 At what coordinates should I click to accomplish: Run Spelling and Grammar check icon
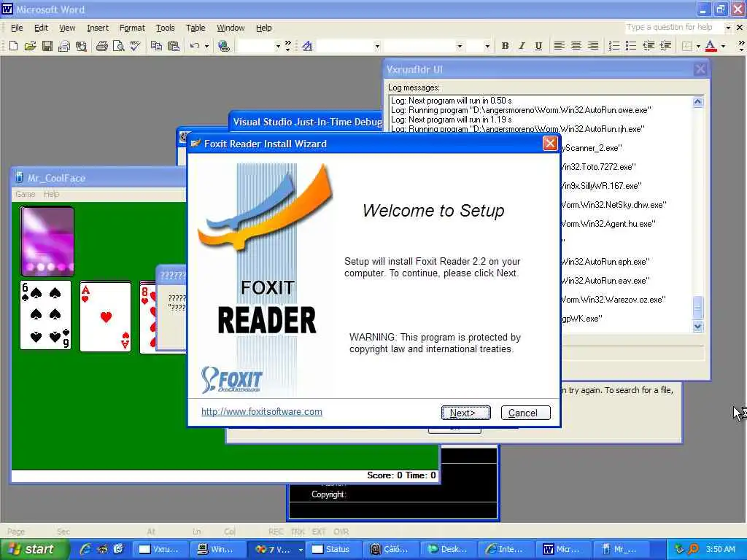pos(135,46)
